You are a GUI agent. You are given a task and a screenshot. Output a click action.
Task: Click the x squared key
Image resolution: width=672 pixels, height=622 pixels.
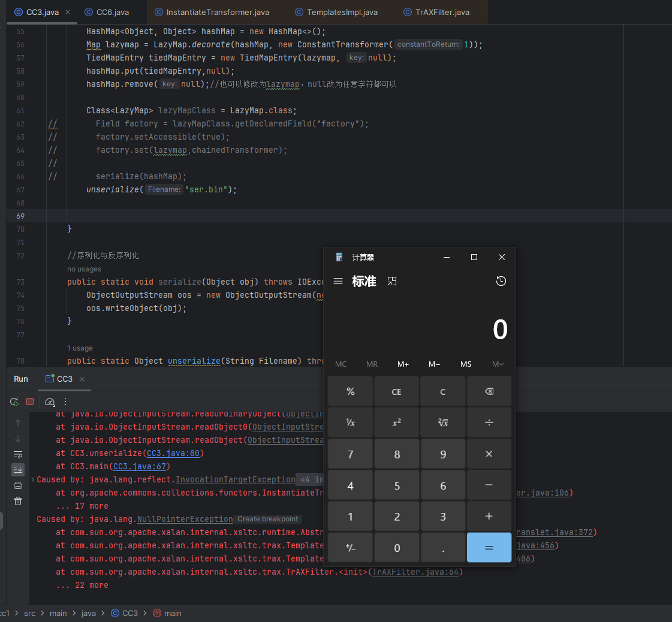396,423
